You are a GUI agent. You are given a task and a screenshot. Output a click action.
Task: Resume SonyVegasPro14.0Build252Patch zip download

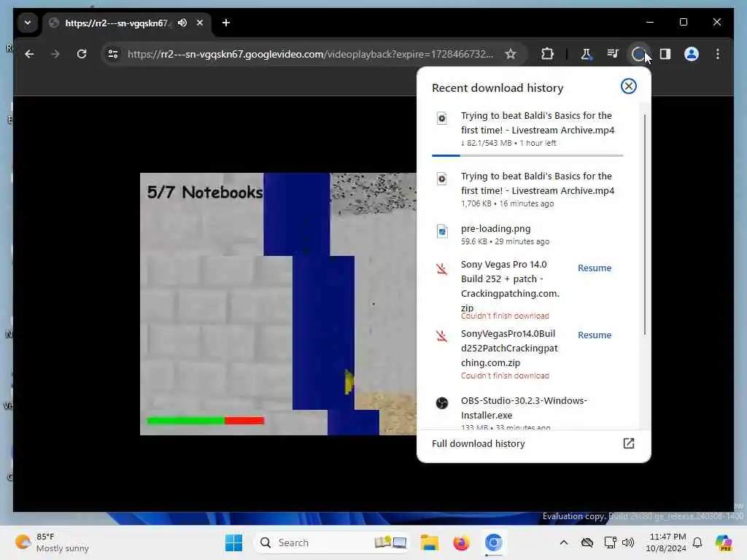pyautogui.click(x=594, y=335)
